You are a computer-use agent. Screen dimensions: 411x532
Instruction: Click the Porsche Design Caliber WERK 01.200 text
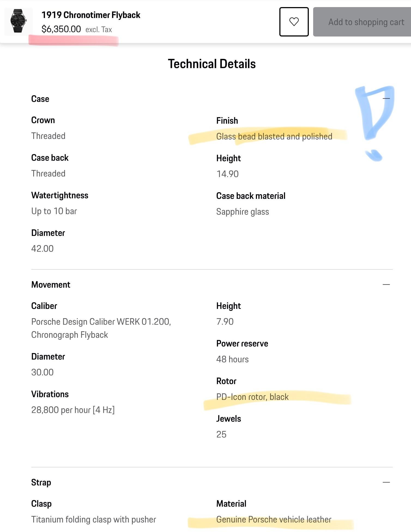tap(101, 322)
